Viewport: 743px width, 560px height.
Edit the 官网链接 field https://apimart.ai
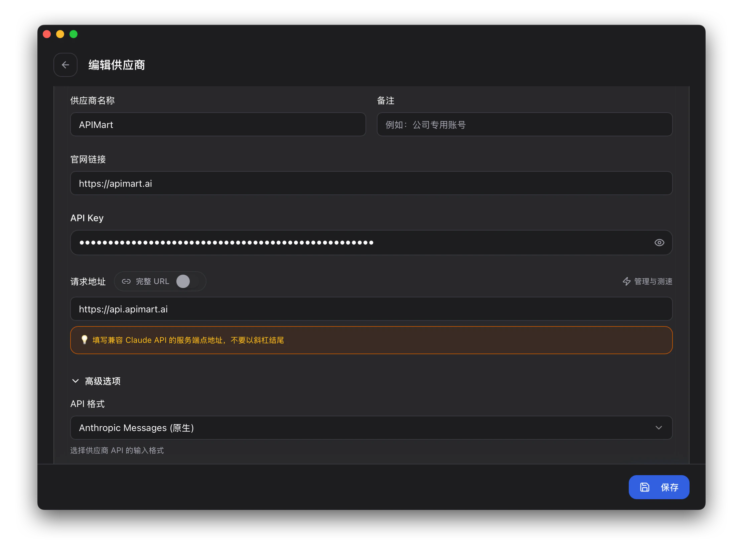coord(371,183)
